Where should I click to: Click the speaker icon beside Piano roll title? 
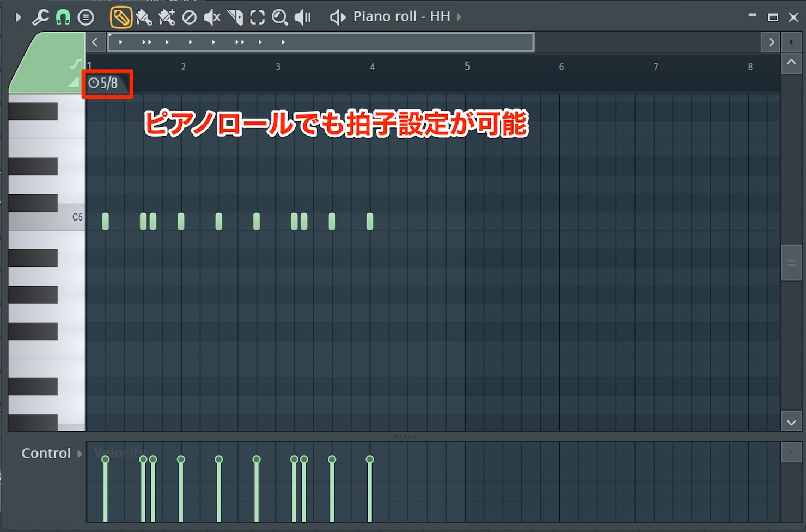[x=338, y=17]
